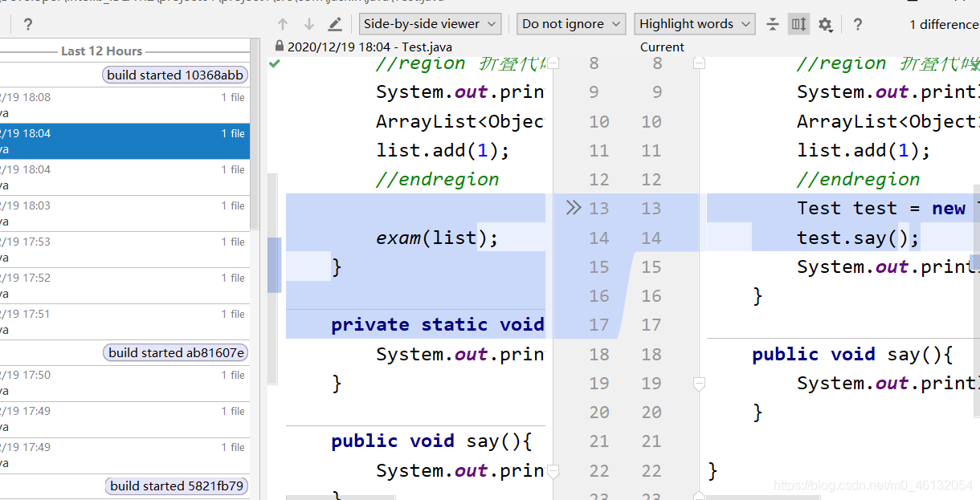Click left gutter line number 17
980x500 pixels.
[598, 325]
